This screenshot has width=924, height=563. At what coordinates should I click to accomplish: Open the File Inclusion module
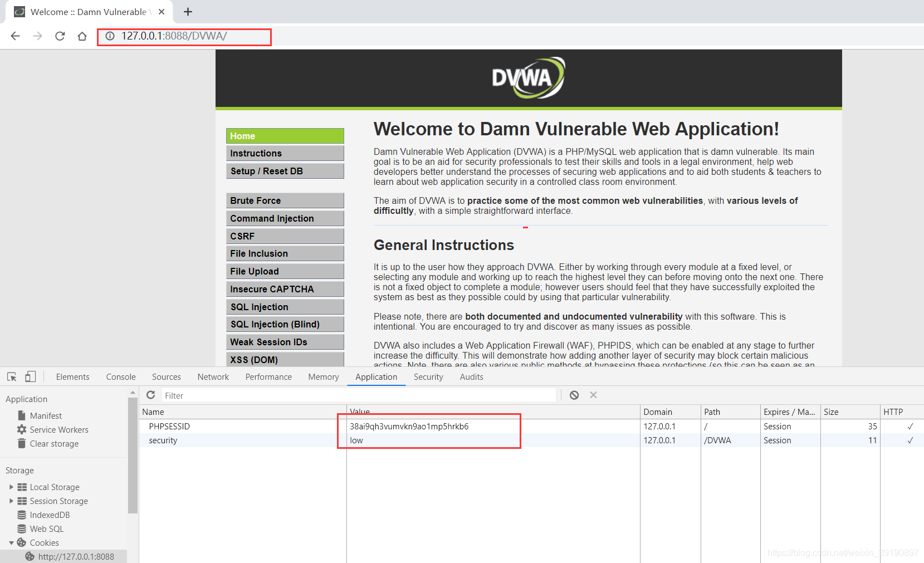(285, 253)
